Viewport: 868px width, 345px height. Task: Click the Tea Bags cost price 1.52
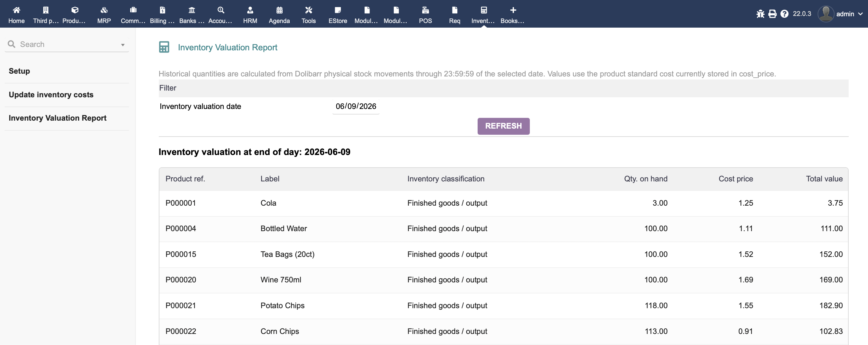[745, 254]
